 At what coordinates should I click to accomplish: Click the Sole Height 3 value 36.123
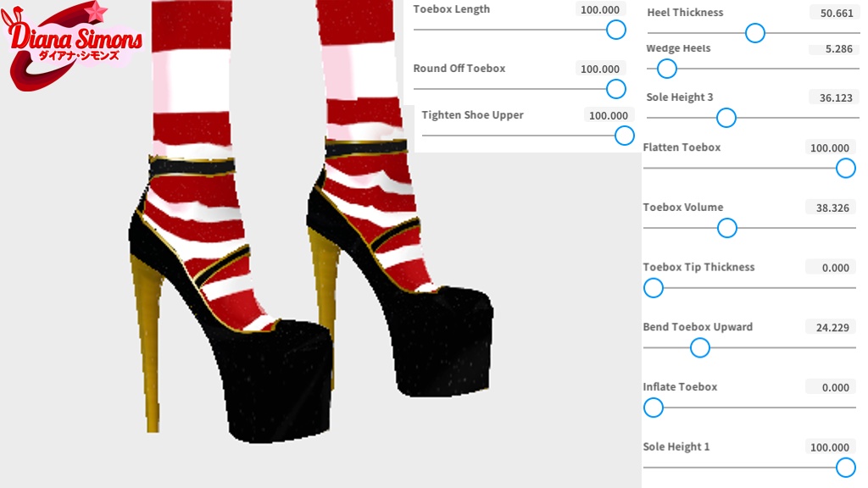(x=835, y=97)
